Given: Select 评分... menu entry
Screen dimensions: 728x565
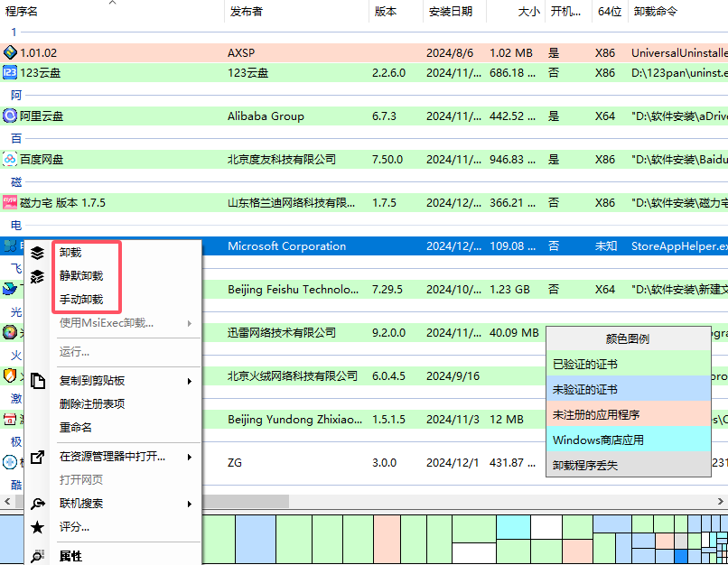Looking at the screenshot, I should pos(74,527).
